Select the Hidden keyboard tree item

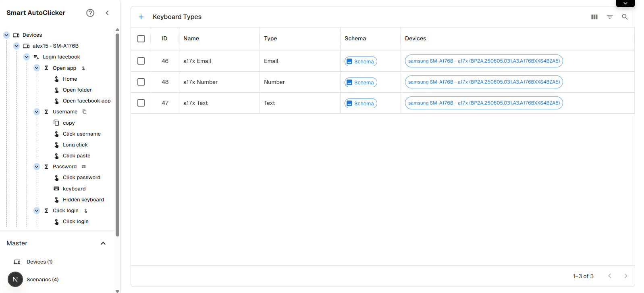[83, 200]
